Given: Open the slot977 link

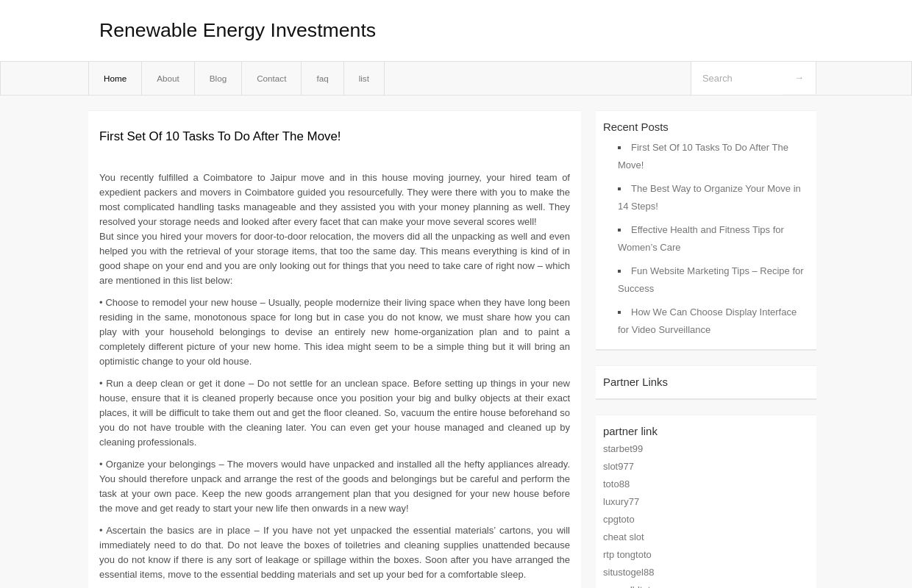Looking at the screenshot, I should (619, 466).
